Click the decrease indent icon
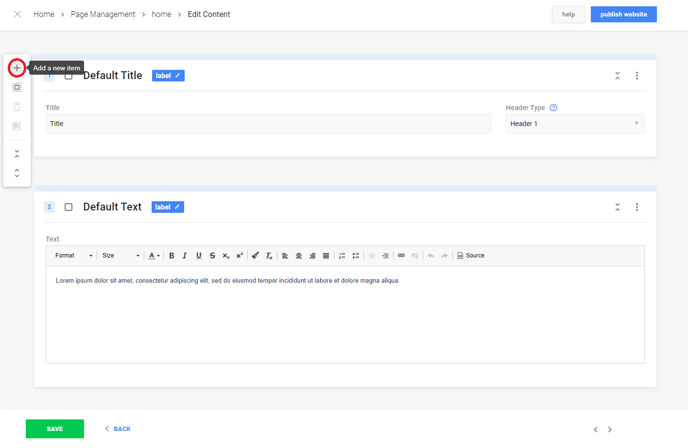The width and height of the screenshot is (688, 448). [372, 255]
